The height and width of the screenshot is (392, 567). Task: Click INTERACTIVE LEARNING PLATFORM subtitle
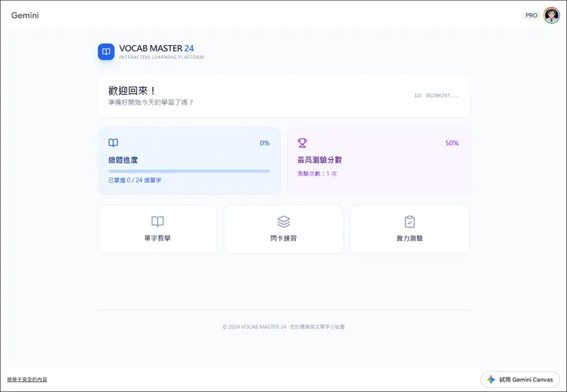point(161,57)
